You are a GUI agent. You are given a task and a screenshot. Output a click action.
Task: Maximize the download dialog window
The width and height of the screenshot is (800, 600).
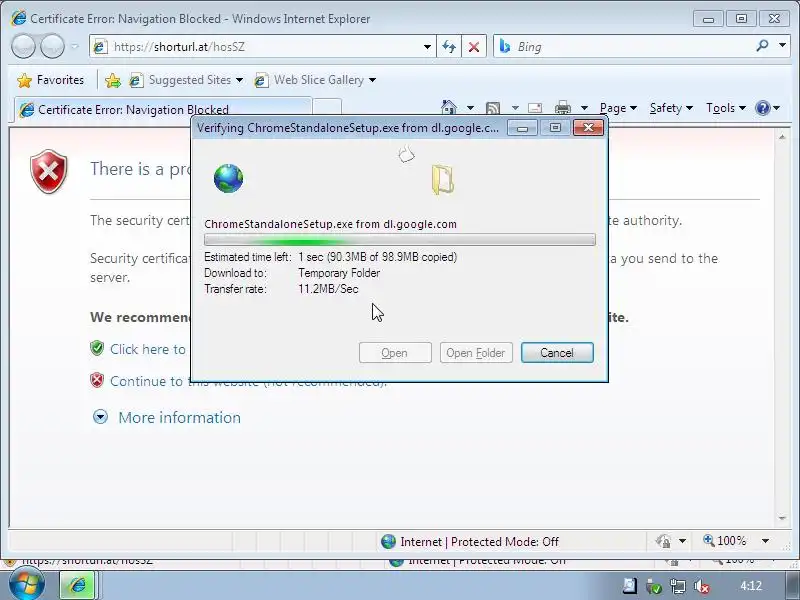(x=555, y=128)
